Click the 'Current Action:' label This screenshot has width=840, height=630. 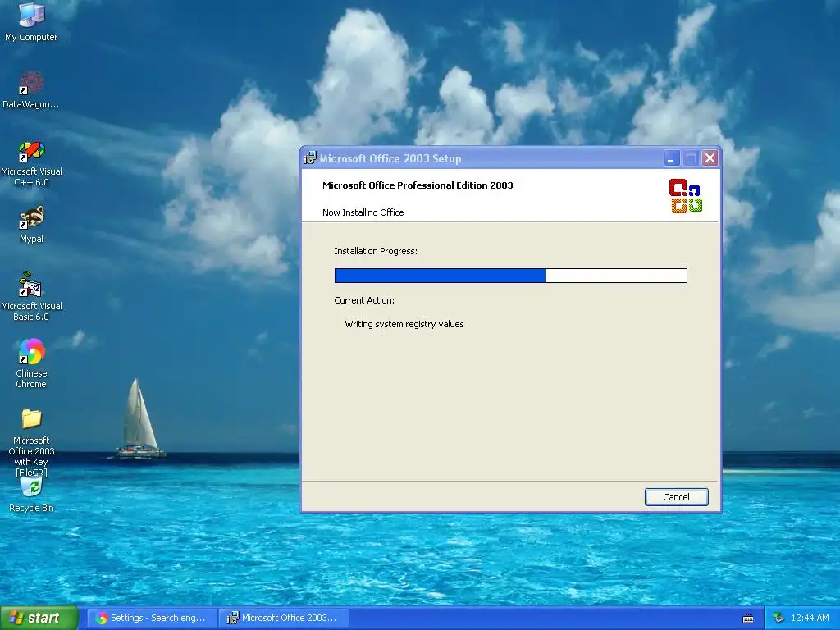pos(363,300)
